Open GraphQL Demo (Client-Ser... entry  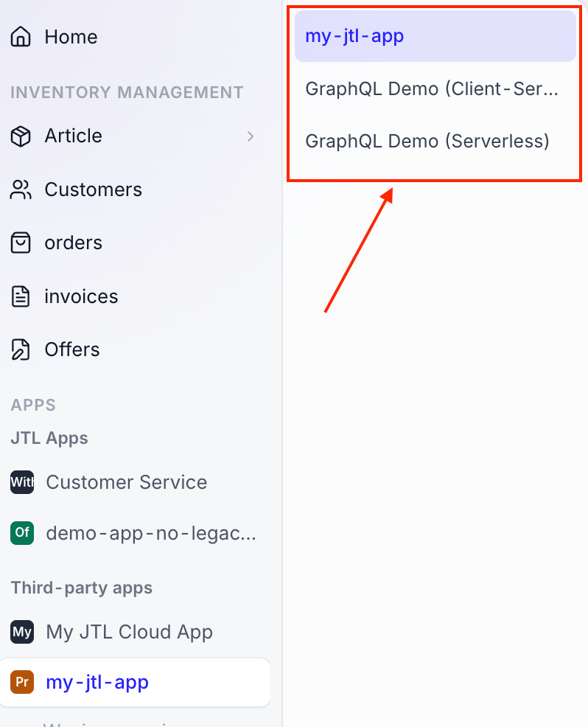(432, 88)
